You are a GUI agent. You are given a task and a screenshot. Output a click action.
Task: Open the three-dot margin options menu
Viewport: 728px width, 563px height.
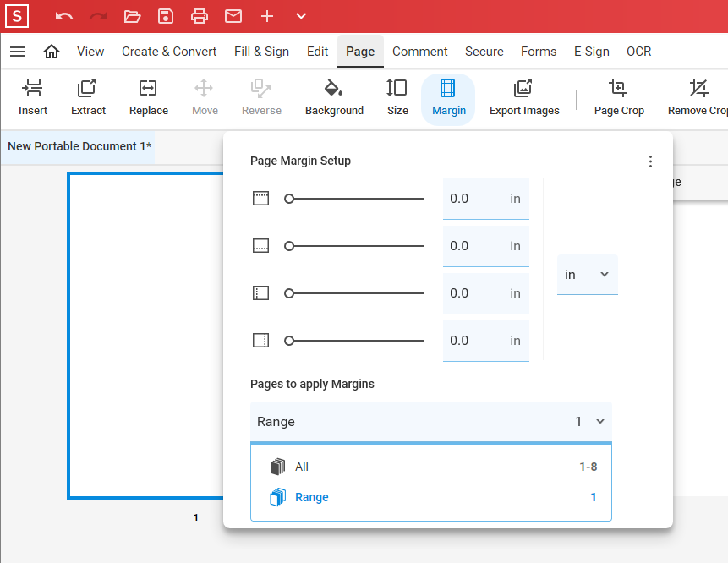[x=650, y=161]
